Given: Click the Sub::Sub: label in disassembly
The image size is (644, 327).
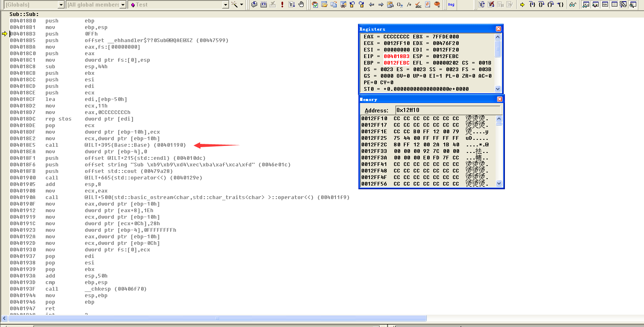Looking at the screenshot, I should pos(24,14).
